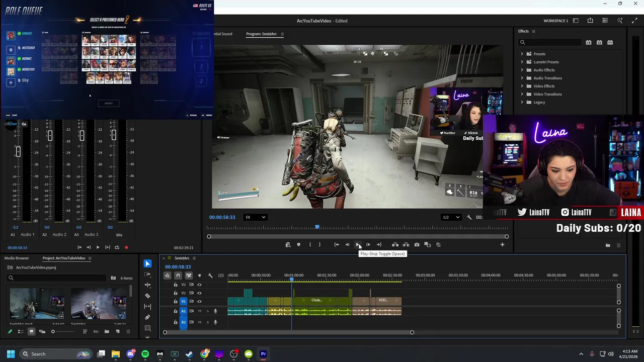
Task: Expand Lumetri Presets folder
Action: click(522, 62)
